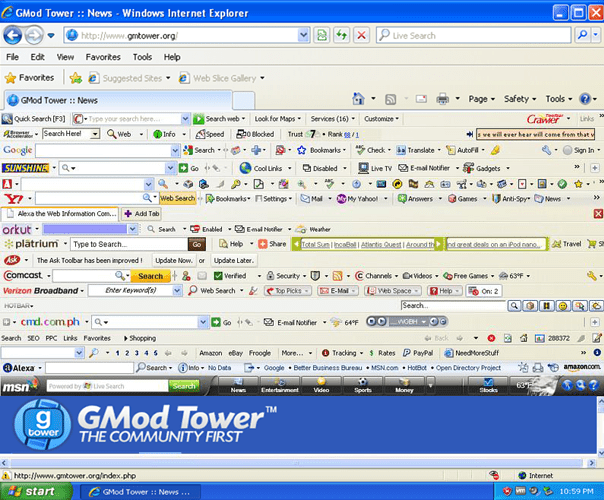Click the Comcast RSS feed icon
The height and width of the screenshot is (500, 604).
click(x=337, y=276)
